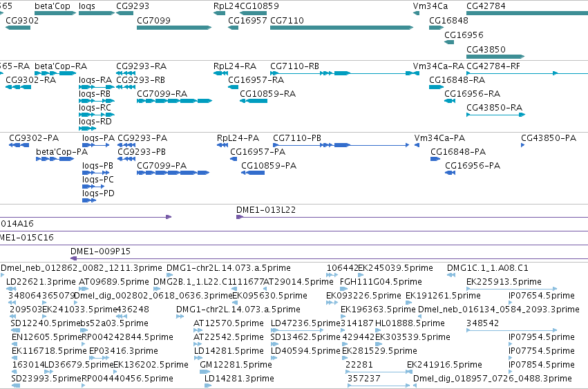The width and height of the screenshot is (588, 389).
Task: Click the CG16848-PA protein label
Action: pos(458,152)
